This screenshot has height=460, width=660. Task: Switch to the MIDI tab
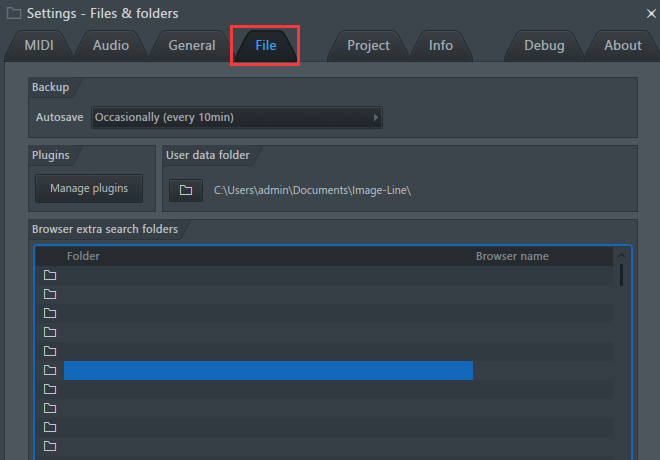tap(39, 45)
